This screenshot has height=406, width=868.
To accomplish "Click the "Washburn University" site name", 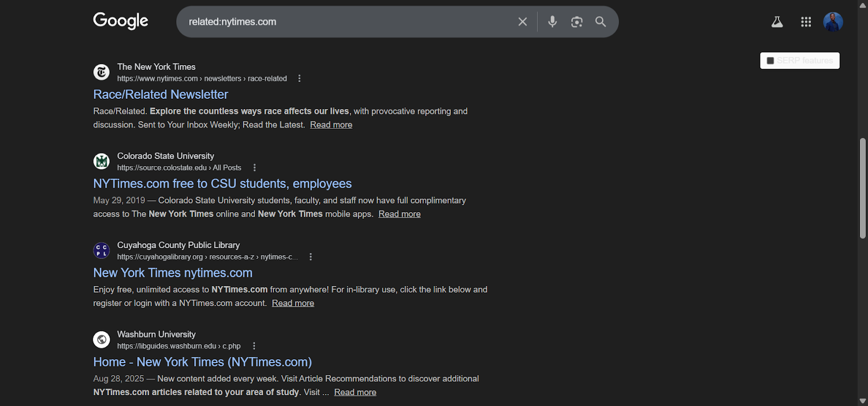I will pyautogui.click(x=156, y=334).
